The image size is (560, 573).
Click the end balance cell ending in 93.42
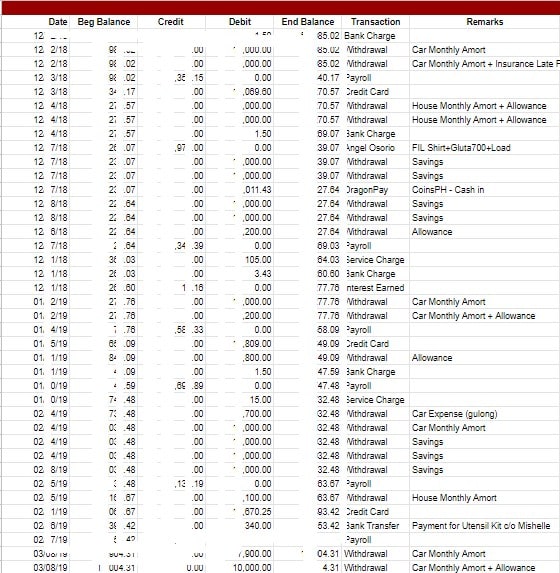[x=307, y=512]
